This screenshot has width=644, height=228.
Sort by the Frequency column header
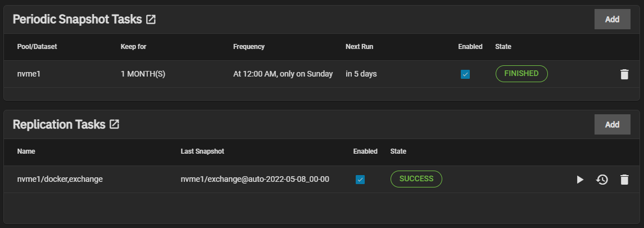point(248,47)
